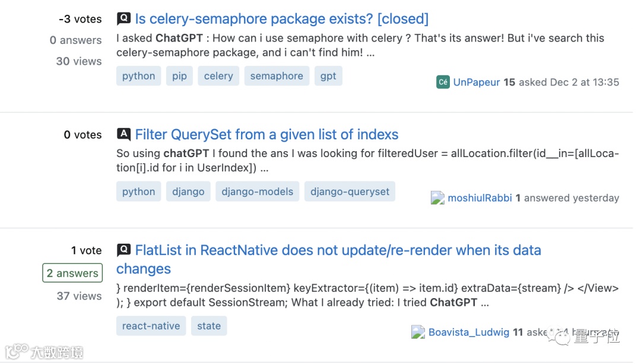
Task: Select the 'django-models' tag
Action: 258,191
